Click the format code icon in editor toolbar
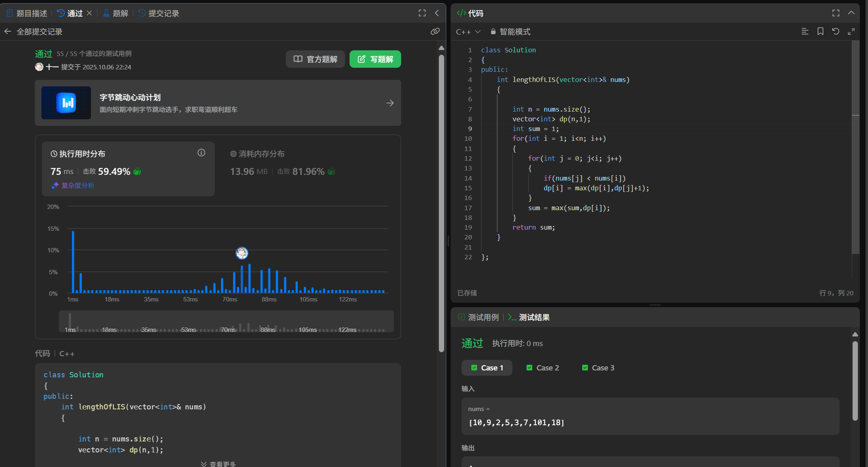 [x=805, y=32]
